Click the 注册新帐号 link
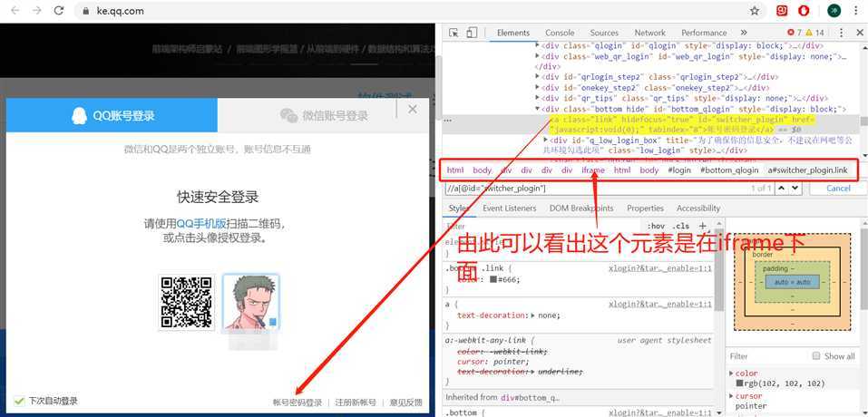 pos(355,402)
